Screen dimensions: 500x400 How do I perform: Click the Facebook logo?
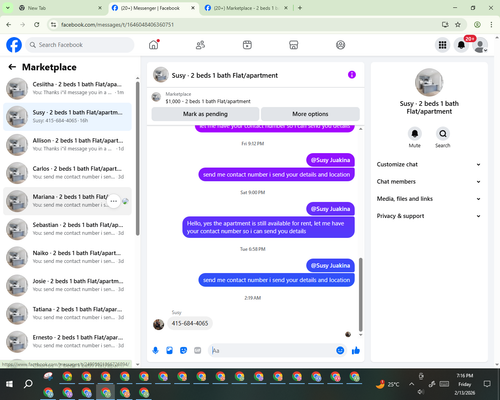14,45
